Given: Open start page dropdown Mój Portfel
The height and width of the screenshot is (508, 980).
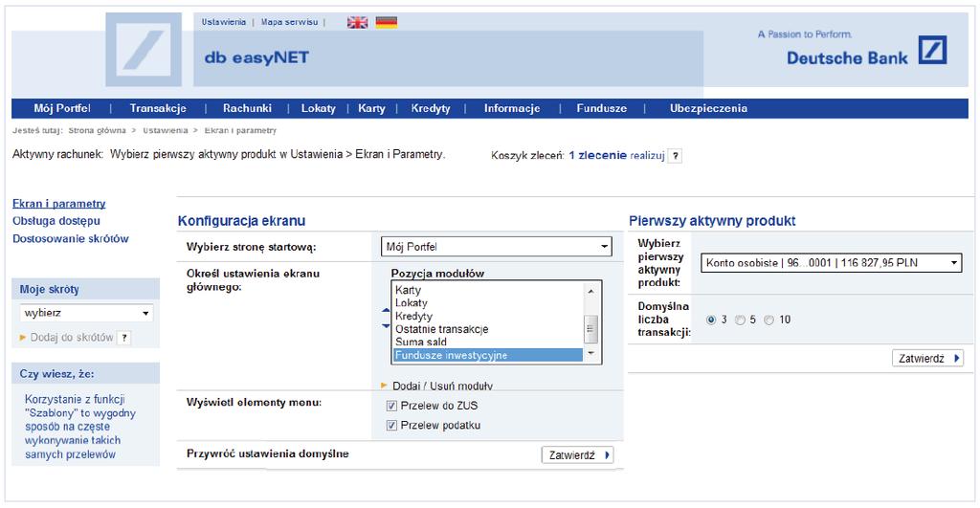Looking at the screenshot, I should 497,247.
